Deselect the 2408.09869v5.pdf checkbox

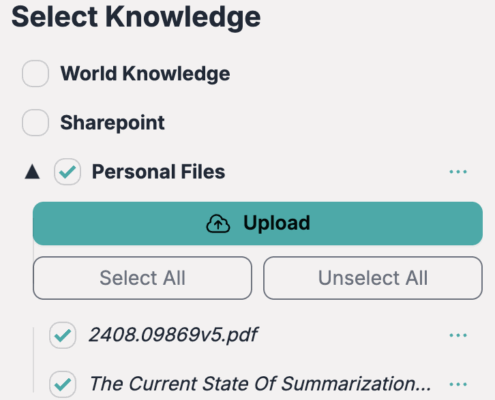pyautogui.click(x=63, y=335)
